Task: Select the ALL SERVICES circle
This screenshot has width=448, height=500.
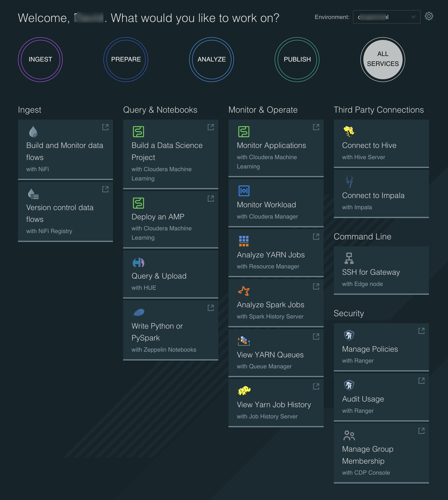Action: [383, 60]
